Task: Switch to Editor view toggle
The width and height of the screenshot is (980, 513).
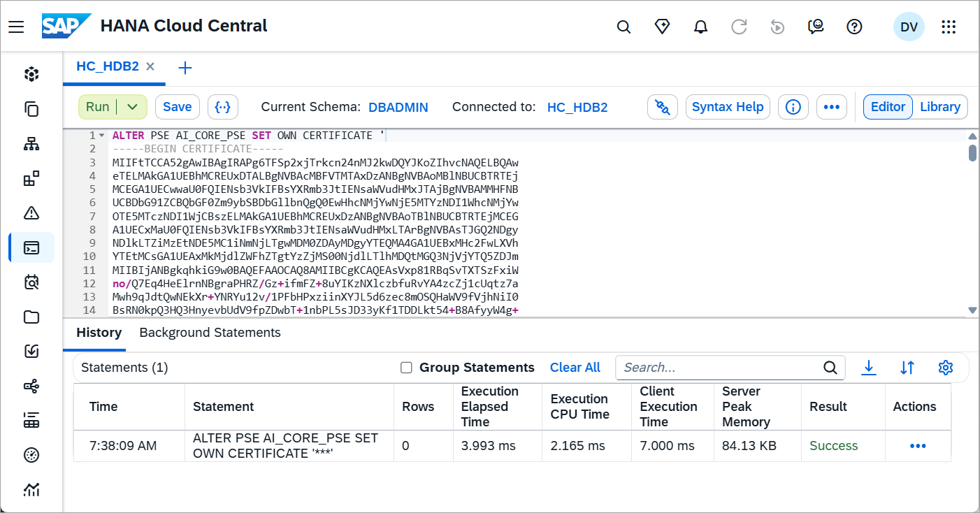Action: point(888,107)
